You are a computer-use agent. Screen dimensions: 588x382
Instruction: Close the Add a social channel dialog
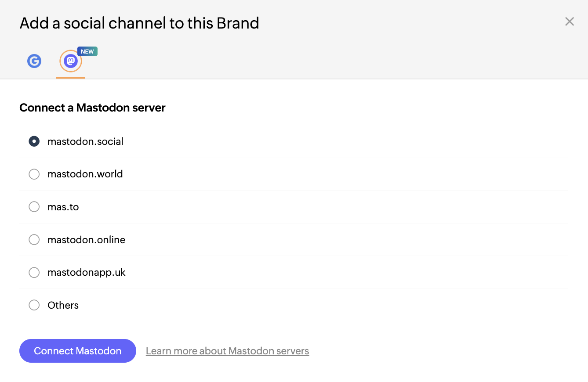pos(570,22)
